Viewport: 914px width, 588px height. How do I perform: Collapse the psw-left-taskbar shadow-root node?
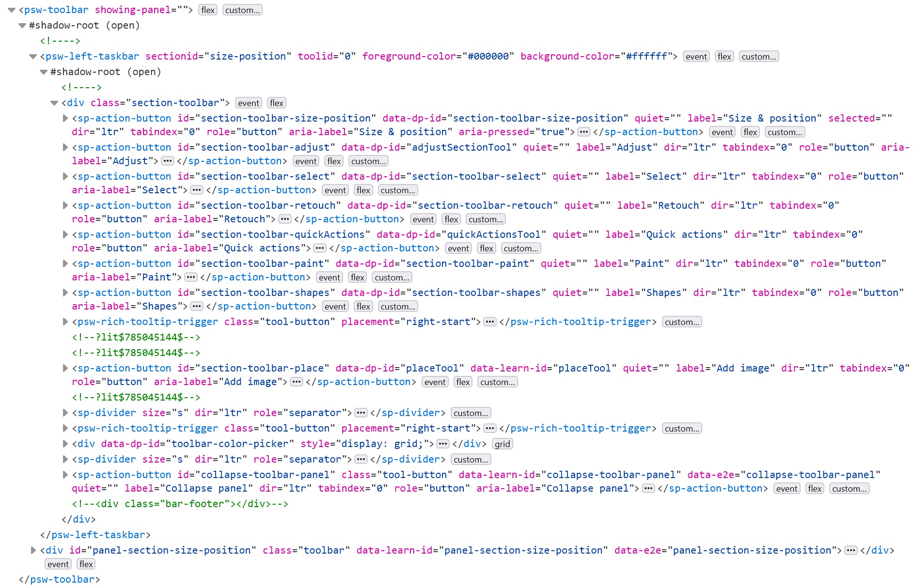point(43,72)
